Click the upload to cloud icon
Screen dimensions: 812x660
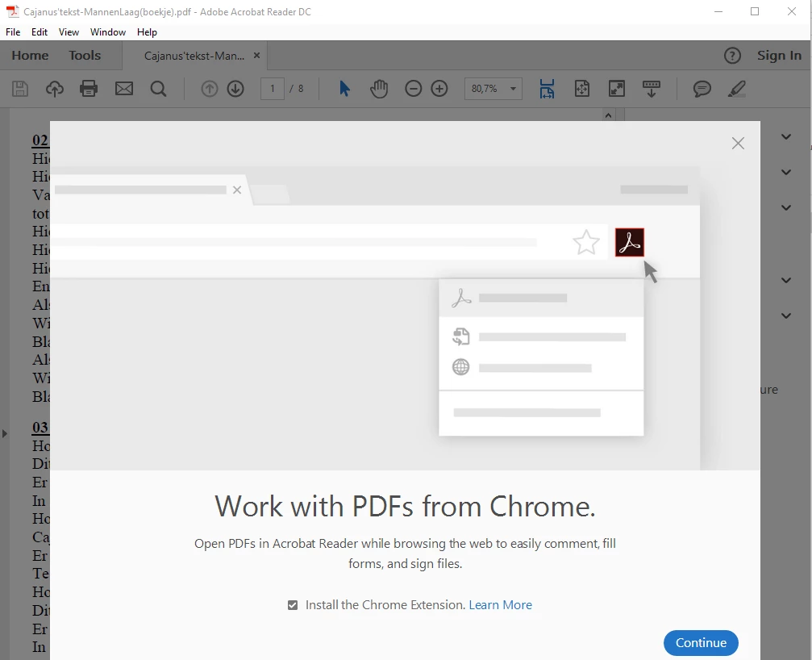[x=54, y=89]
